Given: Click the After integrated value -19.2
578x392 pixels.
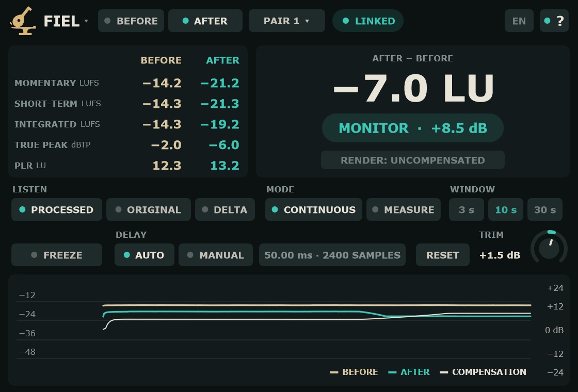Looking at the screenshot, I should tap(220, 124).
